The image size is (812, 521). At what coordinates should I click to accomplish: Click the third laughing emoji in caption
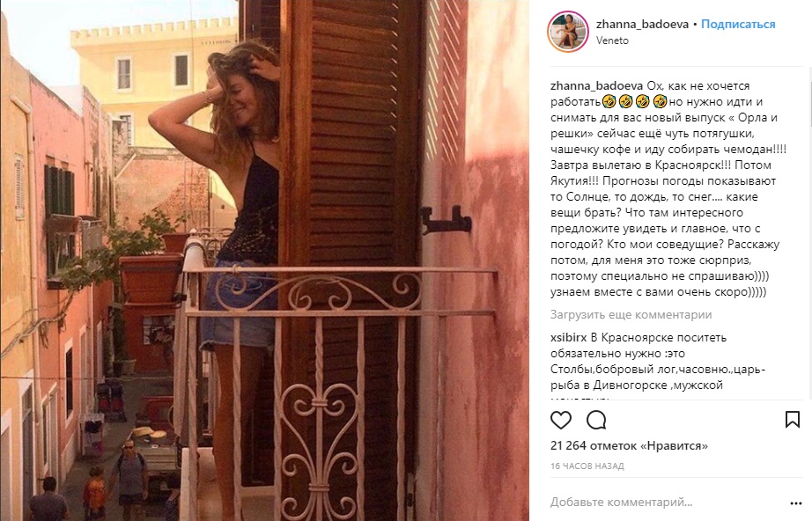pos(643,101)
